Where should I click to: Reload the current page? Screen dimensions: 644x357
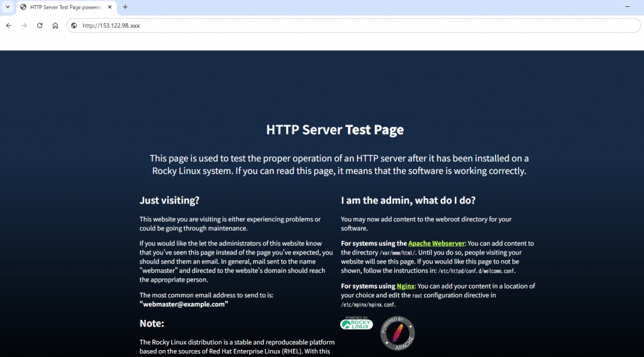pyautogui.click(x=40, y=25)
